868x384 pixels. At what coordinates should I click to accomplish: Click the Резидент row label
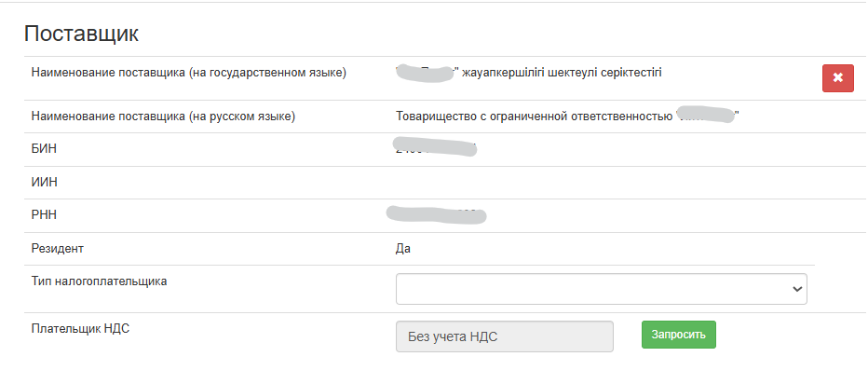tap(58, 249)
